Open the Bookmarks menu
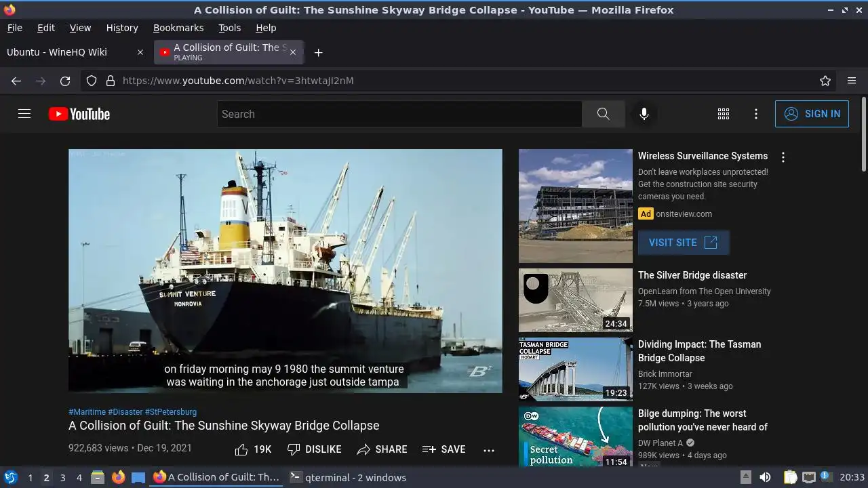This screenshot has width=868, height=488. [x=178, y=28]
